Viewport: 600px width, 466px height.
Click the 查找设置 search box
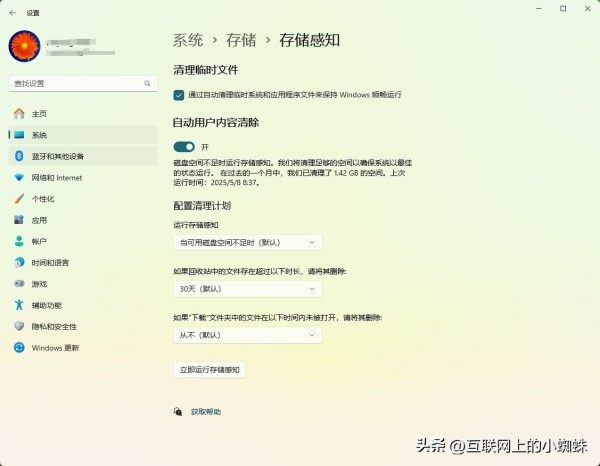79,83
